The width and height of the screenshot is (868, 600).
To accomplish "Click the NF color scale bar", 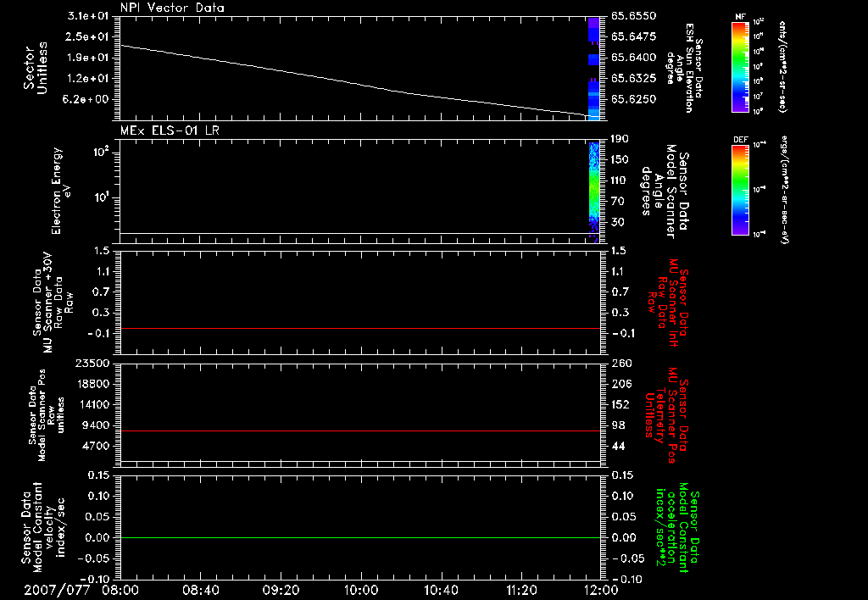I will click(740, 66).
